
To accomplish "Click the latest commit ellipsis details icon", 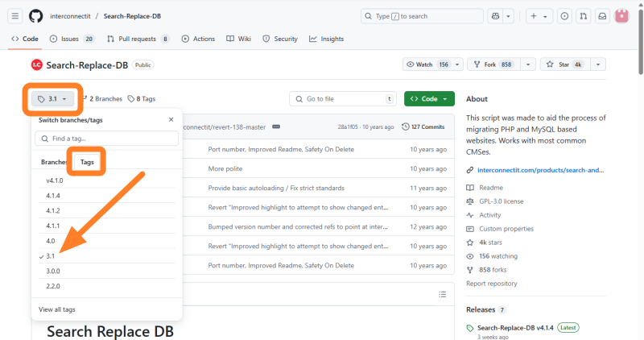I will pos(276,126).
